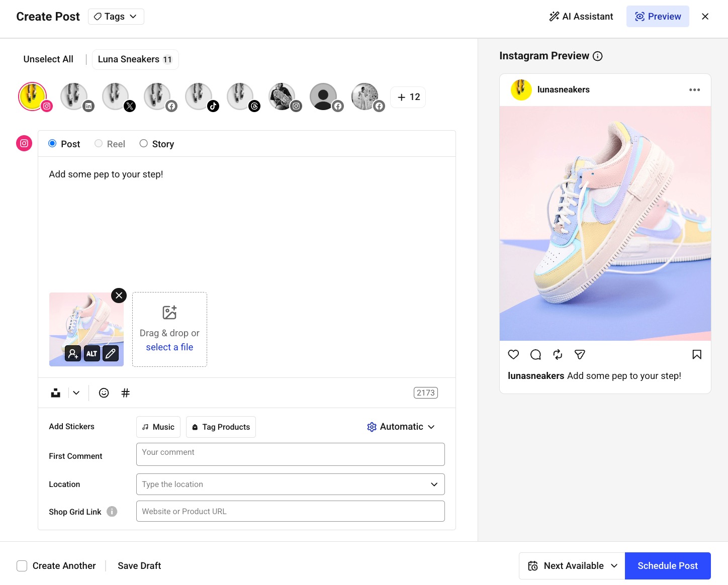Show the 12 additional social accounts
728x585 pixels.
coord(408,96)
